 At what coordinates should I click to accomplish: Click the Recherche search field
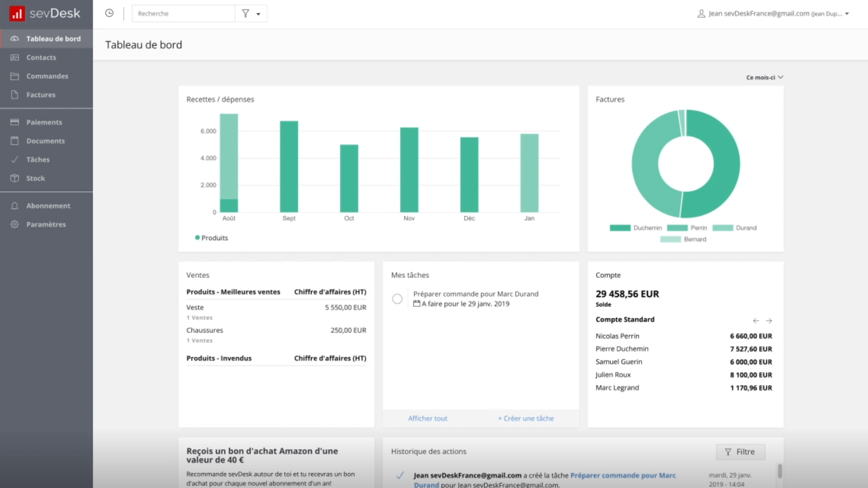[x=183, y=13]
